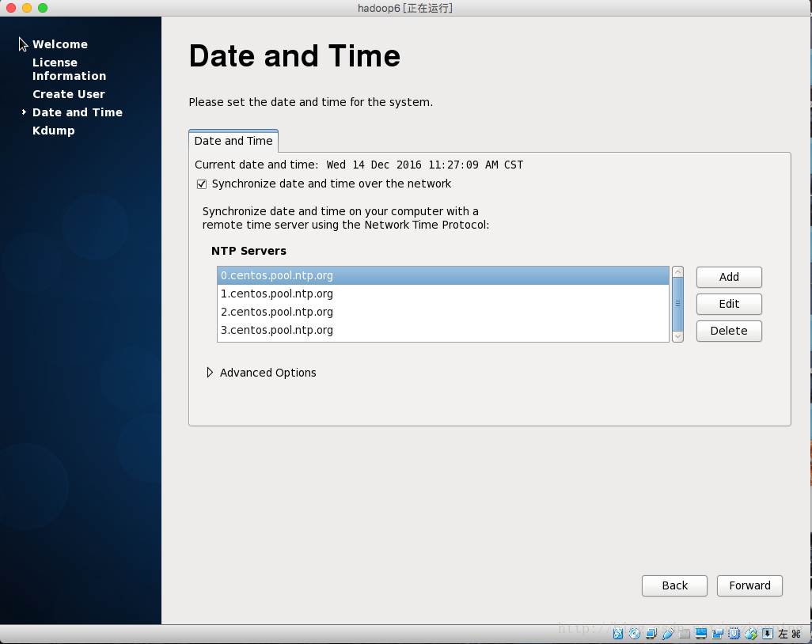Viewport: 812px width, 644px height.
Task: Click the optical disc status icon
Action: (634, 634)
